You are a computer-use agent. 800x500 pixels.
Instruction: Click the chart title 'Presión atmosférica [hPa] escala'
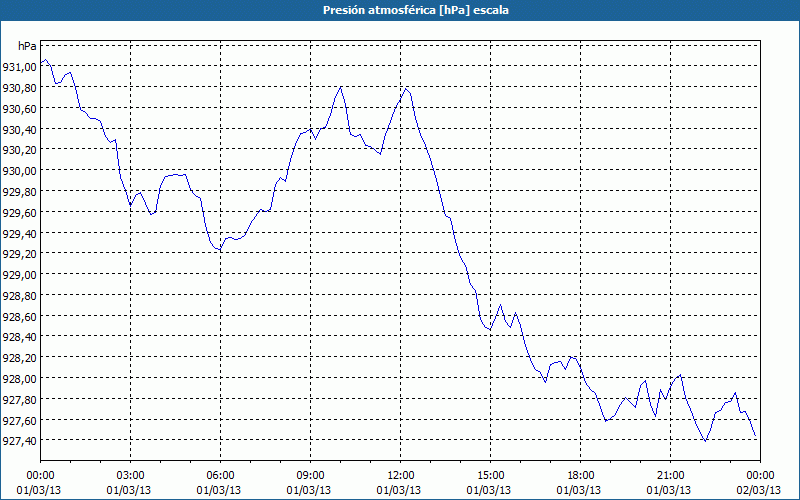tap(416, 10)
